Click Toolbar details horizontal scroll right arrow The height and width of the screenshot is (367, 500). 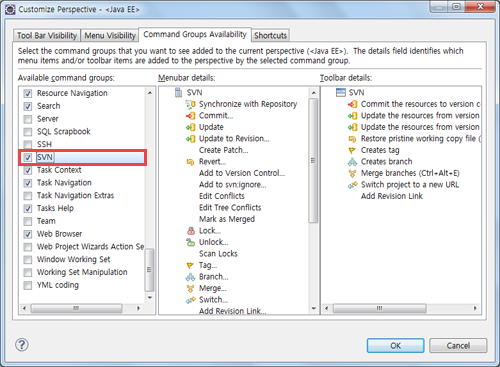pos(475,308)
